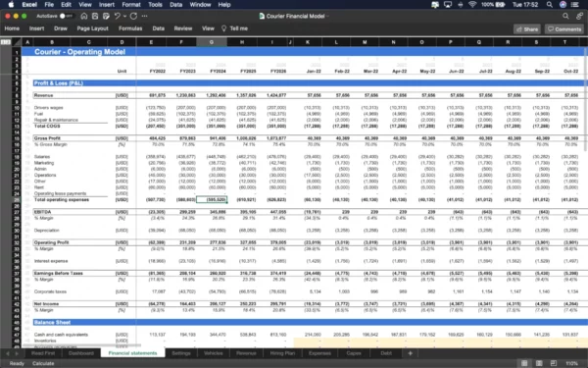Click the Share button
Image resolution: width=588 pixels, height=368 pixels.
[x=527, y=28]
